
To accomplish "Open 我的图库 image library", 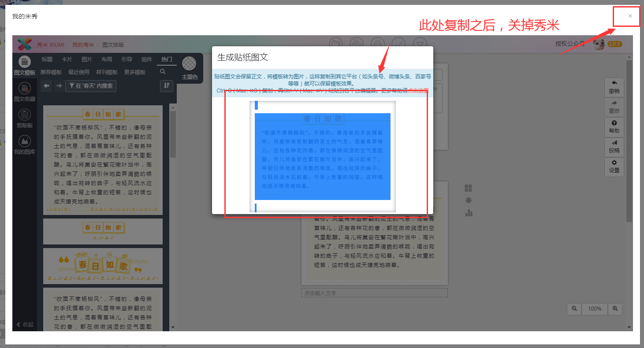I will coord(25,145).
